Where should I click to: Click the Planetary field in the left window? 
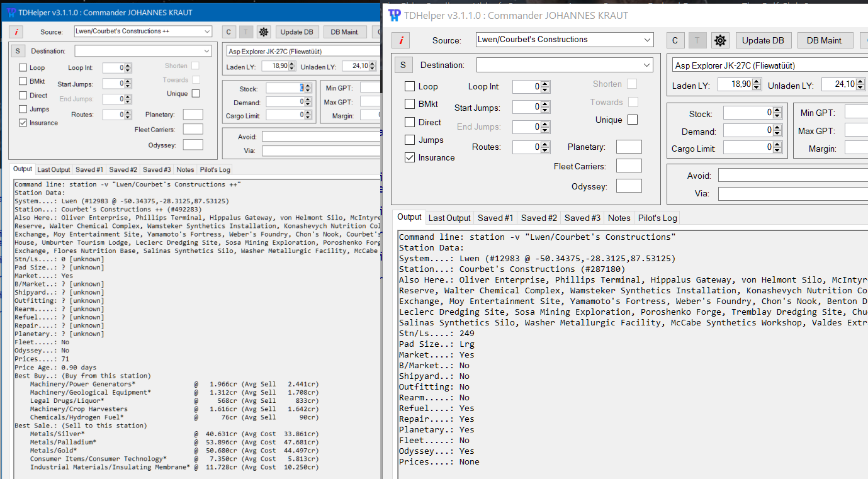pos(193,115)
